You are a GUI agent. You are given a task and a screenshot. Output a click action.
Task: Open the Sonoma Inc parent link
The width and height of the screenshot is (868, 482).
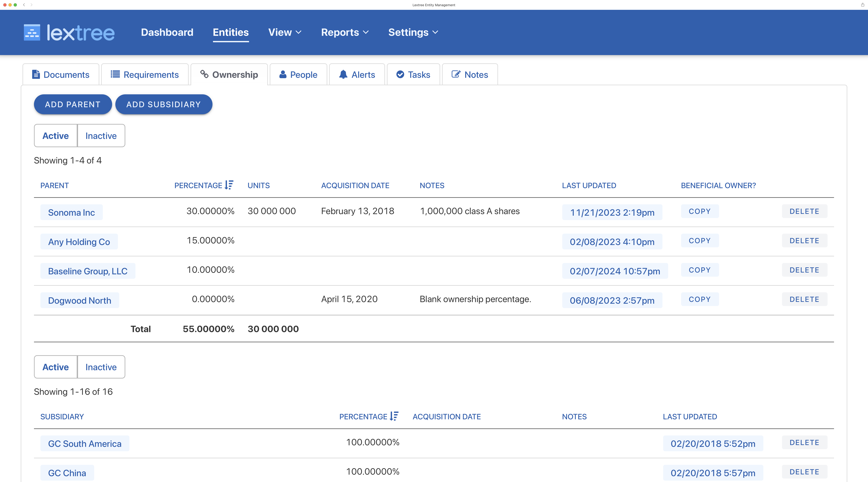[x=71, y=212]
